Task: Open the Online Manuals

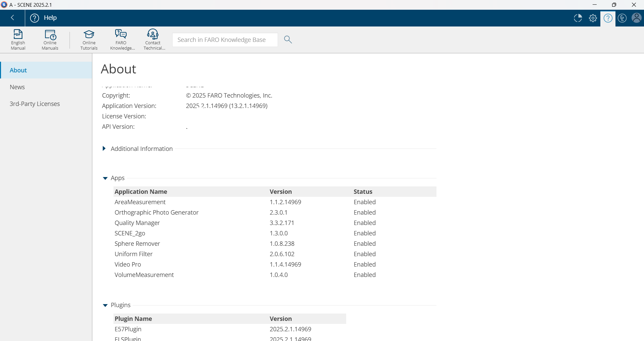Action: pos(50,39)
